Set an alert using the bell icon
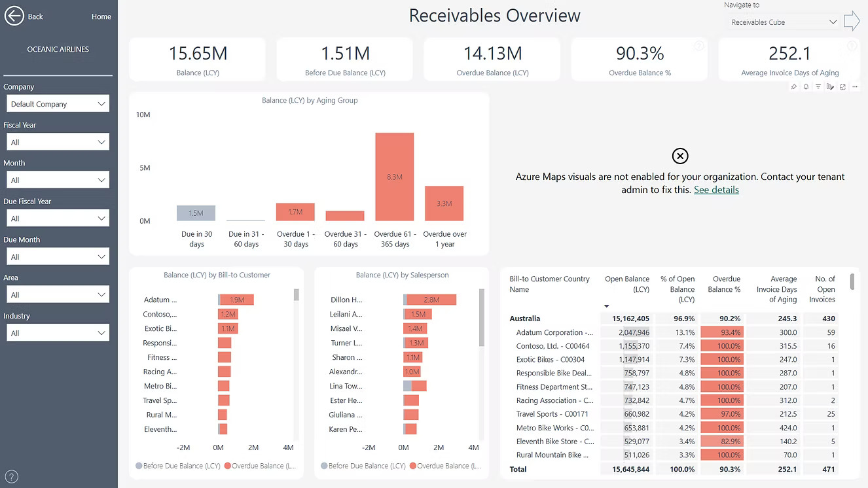Viewport: 868px width, 488px height. click(806, 86)
